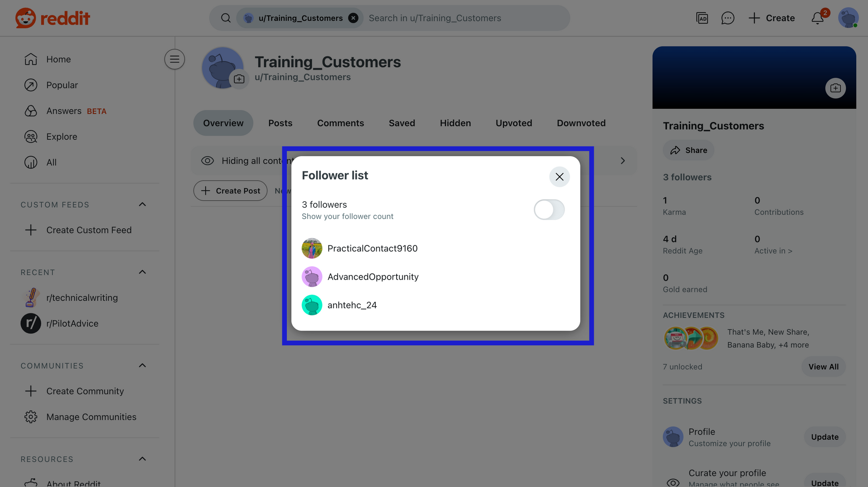
Task: Open the Reddit home icon
Action: 30,59
